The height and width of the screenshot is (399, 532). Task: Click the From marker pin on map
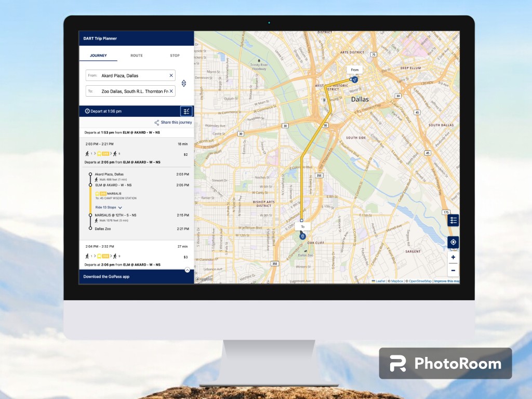click(x=354, y=79)
